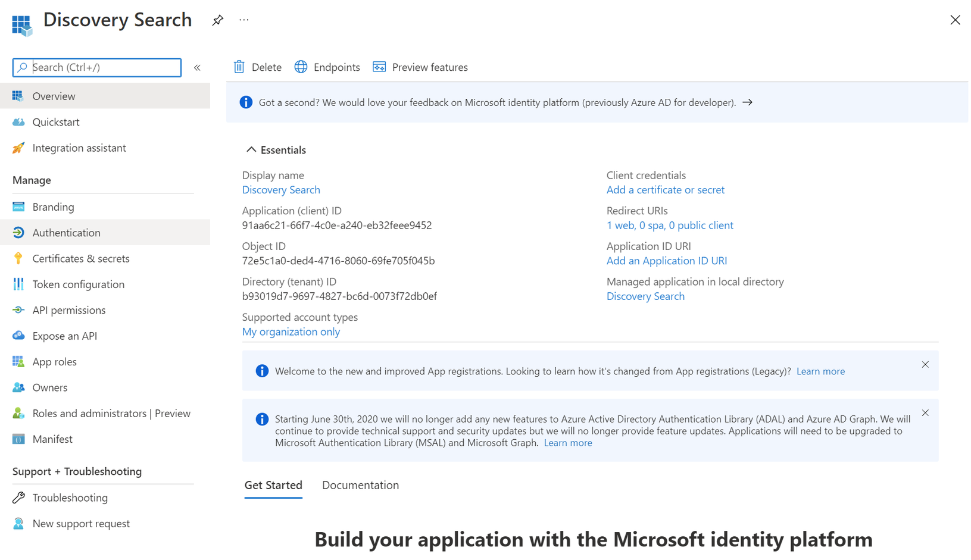Pin the Discovery Search blade
The image size is (971, 560).
point(218,20)
